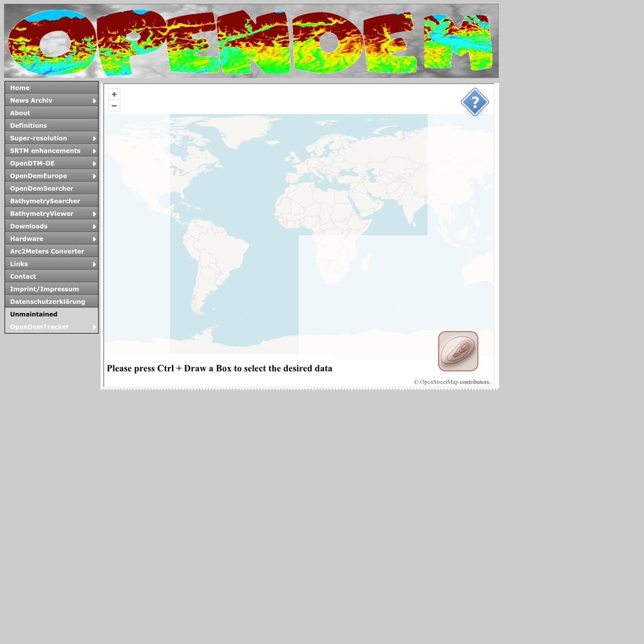Expand BathymetryViewer submenu arrow
This screenshot has height=644, width=644.
[95, 214]
